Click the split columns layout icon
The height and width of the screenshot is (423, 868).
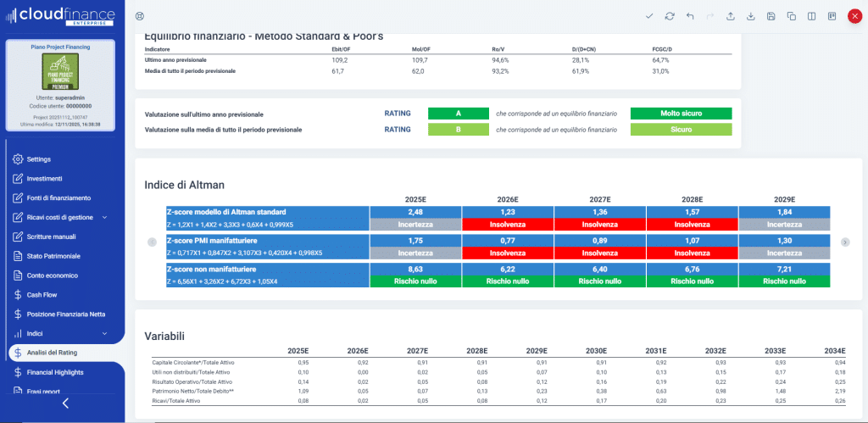(811, 16)
